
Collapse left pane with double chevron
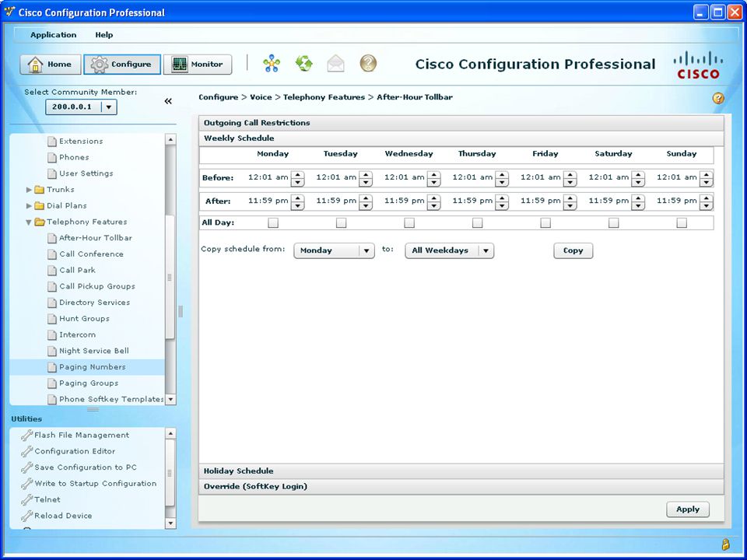[x=168, y=101]
